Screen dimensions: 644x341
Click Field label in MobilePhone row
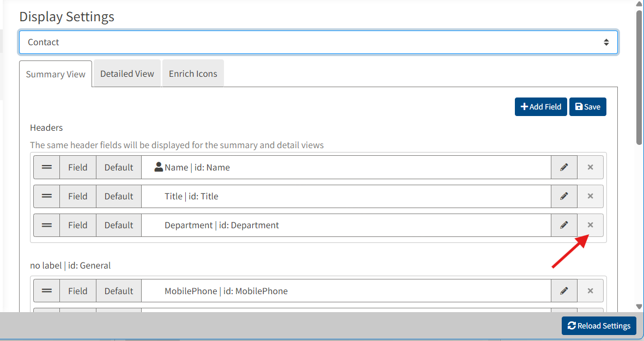77,291
